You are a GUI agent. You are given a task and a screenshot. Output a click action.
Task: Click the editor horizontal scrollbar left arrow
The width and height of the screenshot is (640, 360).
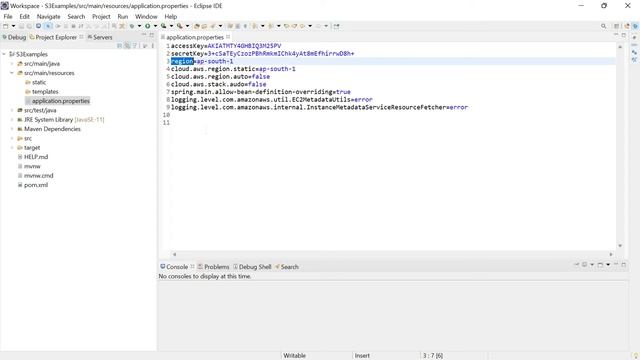click(x=174, y=254)
